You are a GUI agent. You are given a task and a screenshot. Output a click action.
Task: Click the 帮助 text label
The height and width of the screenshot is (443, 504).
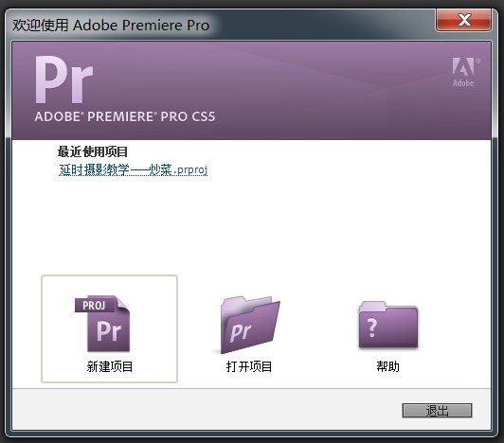[x=388, y=366]
